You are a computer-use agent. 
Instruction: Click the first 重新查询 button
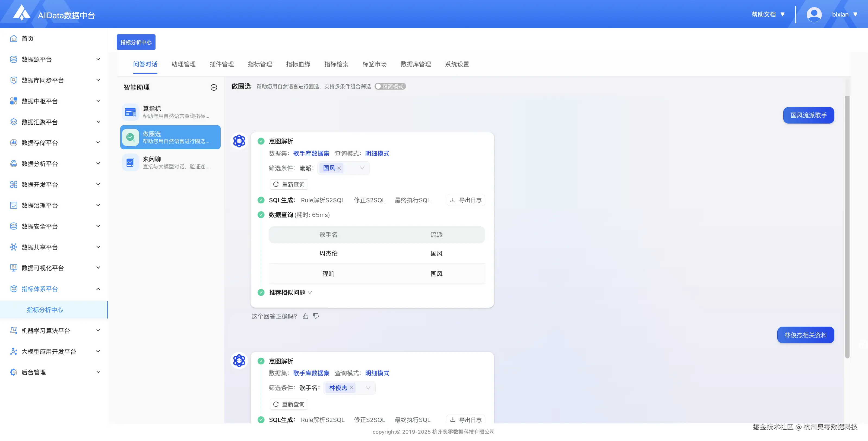click(x=289, y=184)
